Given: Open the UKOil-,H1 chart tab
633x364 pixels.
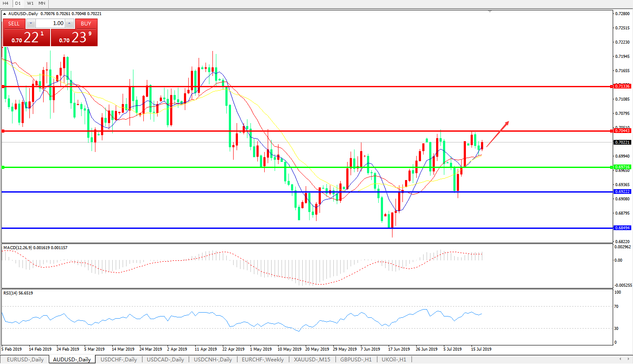Looking at the screenshot, I should [x=393, y=359].
